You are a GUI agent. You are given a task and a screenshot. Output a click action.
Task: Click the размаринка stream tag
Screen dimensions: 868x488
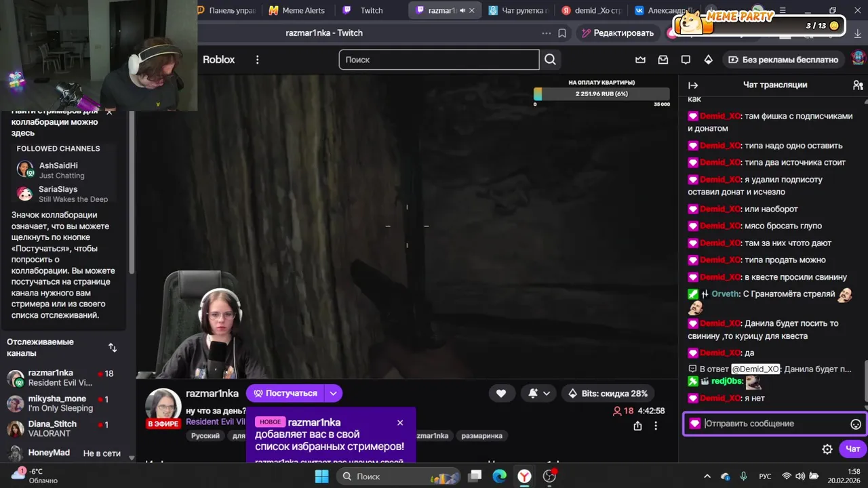tap(481, 436)
